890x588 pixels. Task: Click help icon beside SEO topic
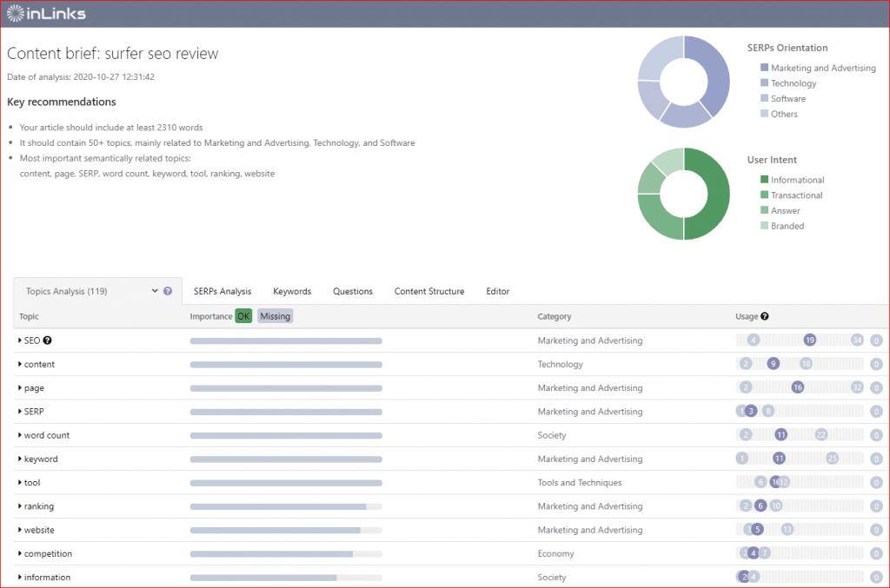[48, 340]
